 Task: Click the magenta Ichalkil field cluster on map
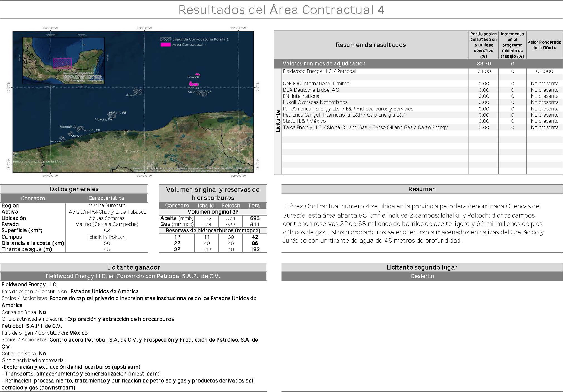pos(193,84)
